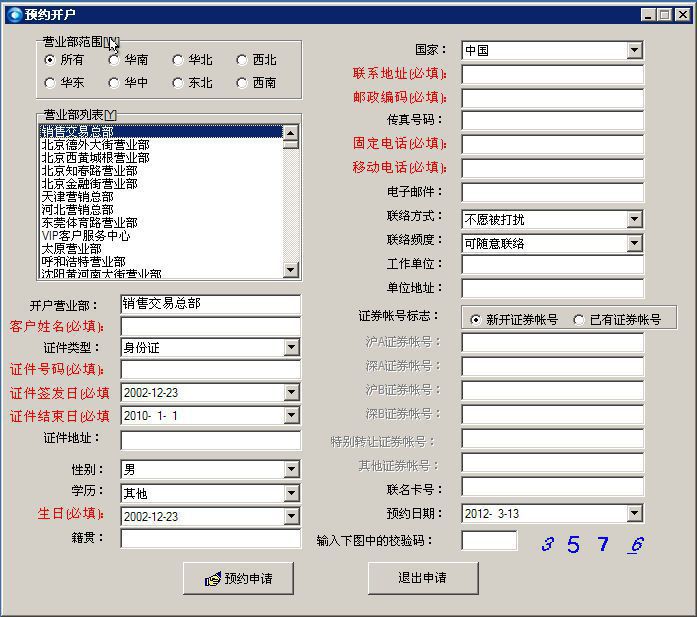This screenshot has height=617, width=697.
Task: Click the 邮政编码 postal code field
Action: pos(553,98)
